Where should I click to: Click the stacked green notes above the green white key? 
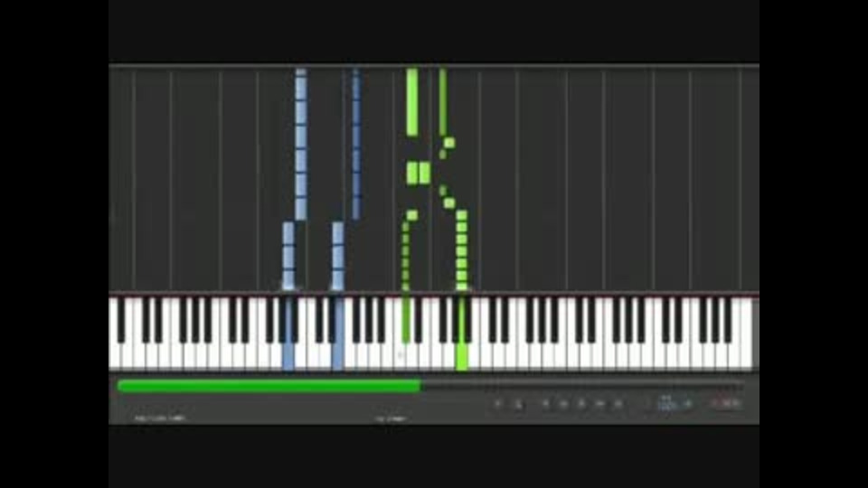pyautogui.click(x=462, y=249)
